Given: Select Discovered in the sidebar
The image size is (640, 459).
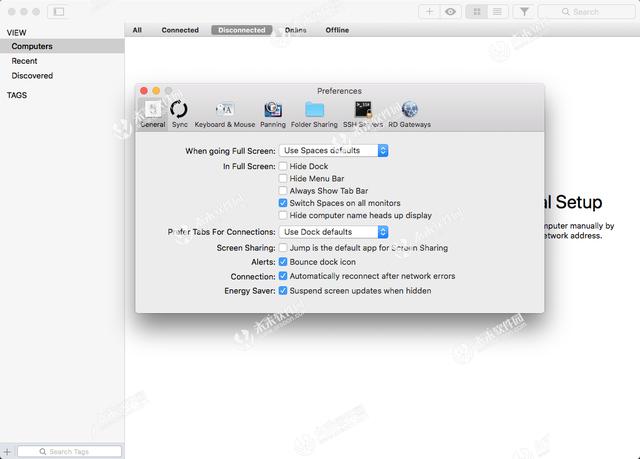Looking at the screenshot, I should coord(32,76).
